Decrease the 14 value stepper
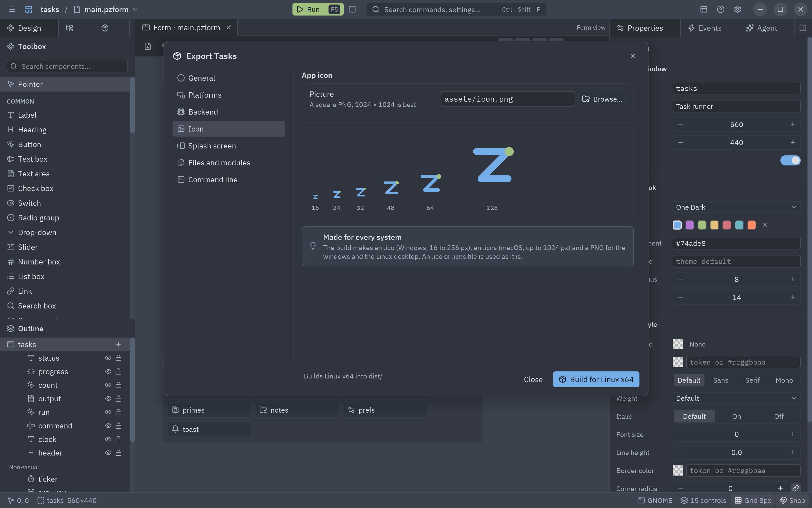 click(680, 297)
